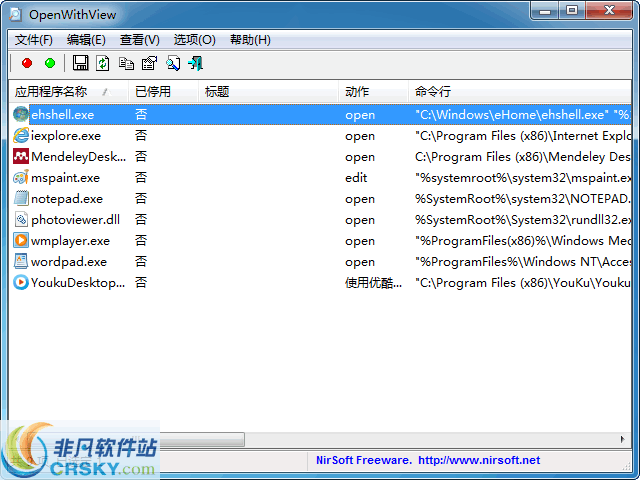Click the red disable-item toolbar icon
Viewport: 640px width, 480px height.
(27, 63)
